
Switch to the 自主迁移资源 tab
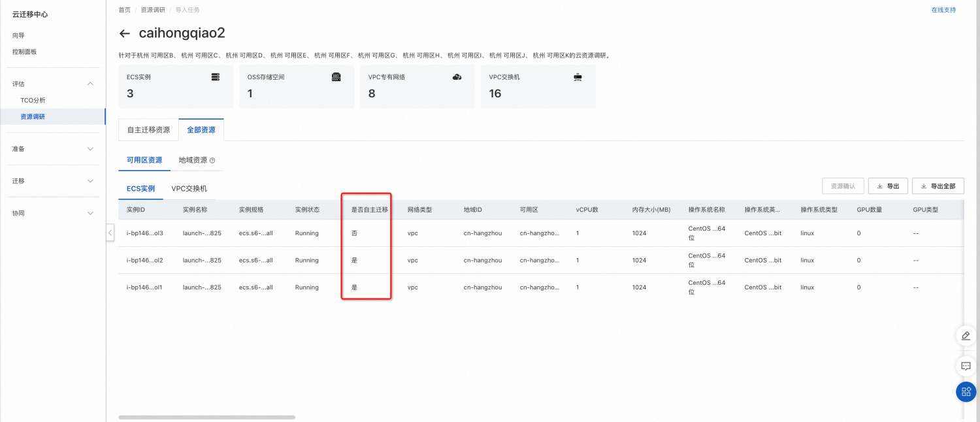(148, 129)
